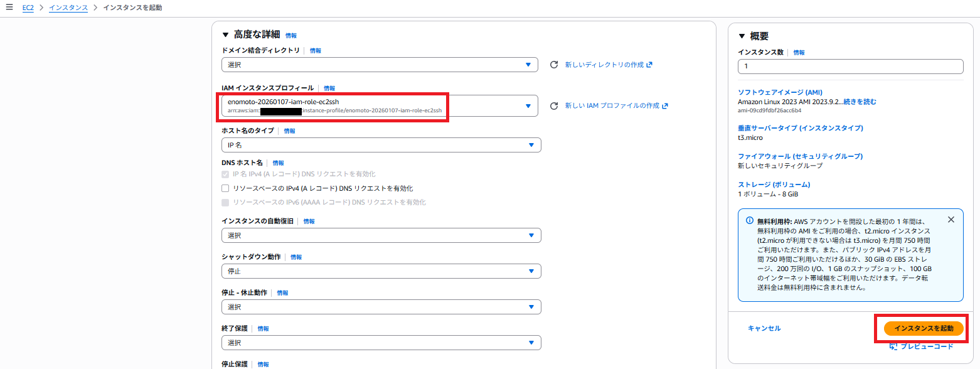Click the インスタンスを起動 launch button

pyautogui.click(x=923, y=328)
